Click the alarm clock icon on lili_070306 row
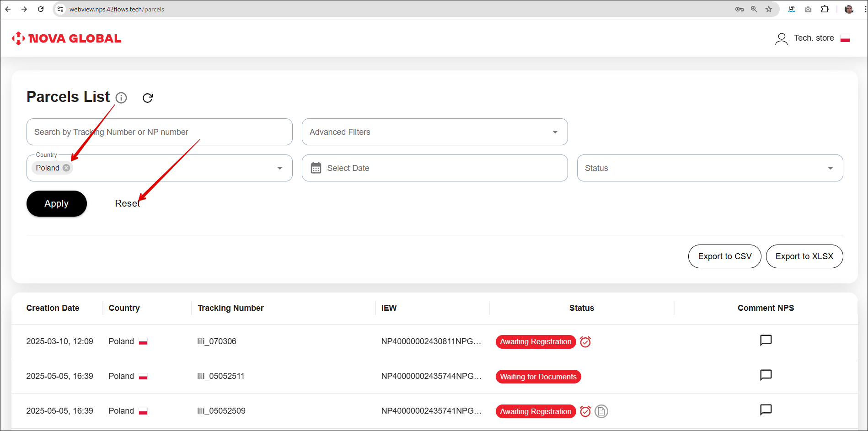 click(585, 342)
